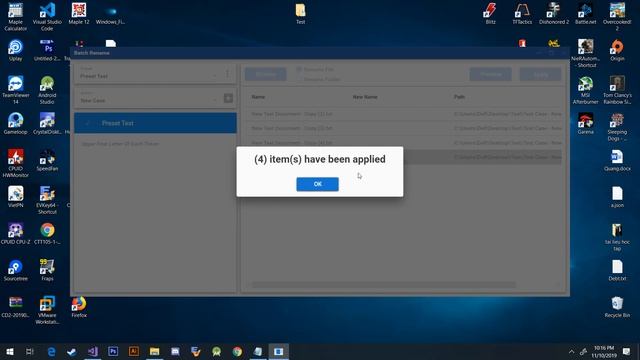Open the Windows Start menu
This screenshot has width=640, height=360.
[x=9, y=351]
